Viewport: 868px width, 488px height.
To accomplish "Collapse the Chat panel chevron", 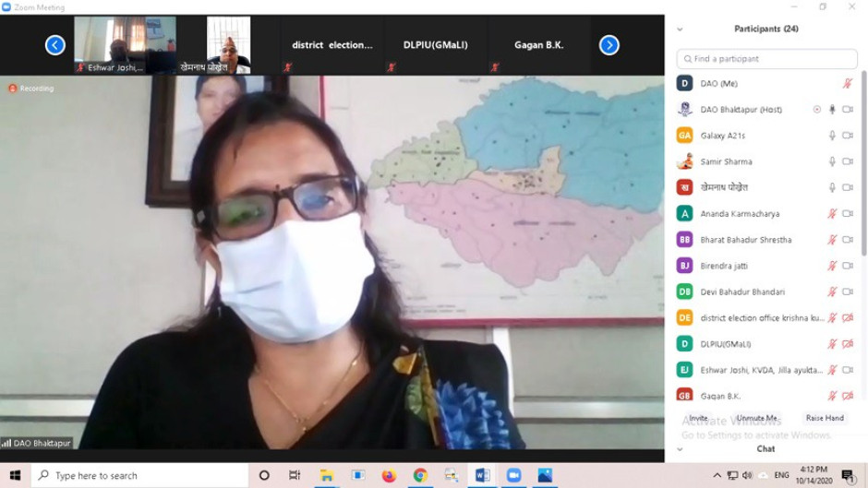I will 680,449.
